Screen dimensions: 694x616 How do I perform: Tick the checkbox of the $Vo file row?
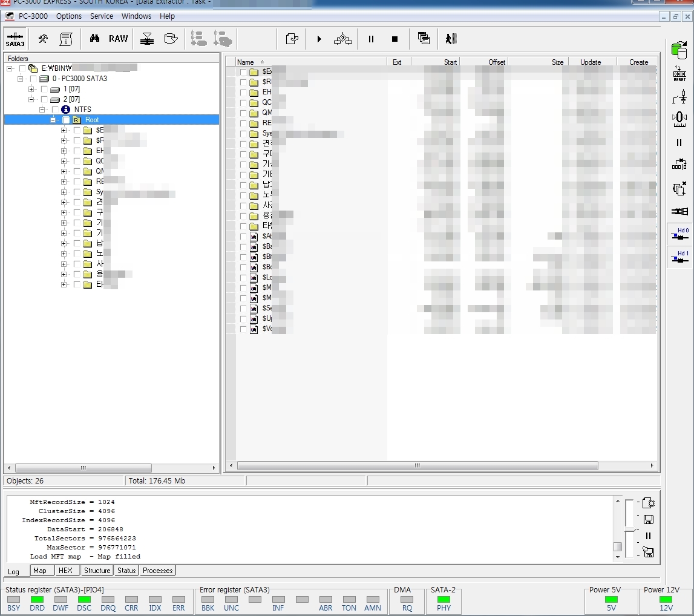(x=243, y=329)
